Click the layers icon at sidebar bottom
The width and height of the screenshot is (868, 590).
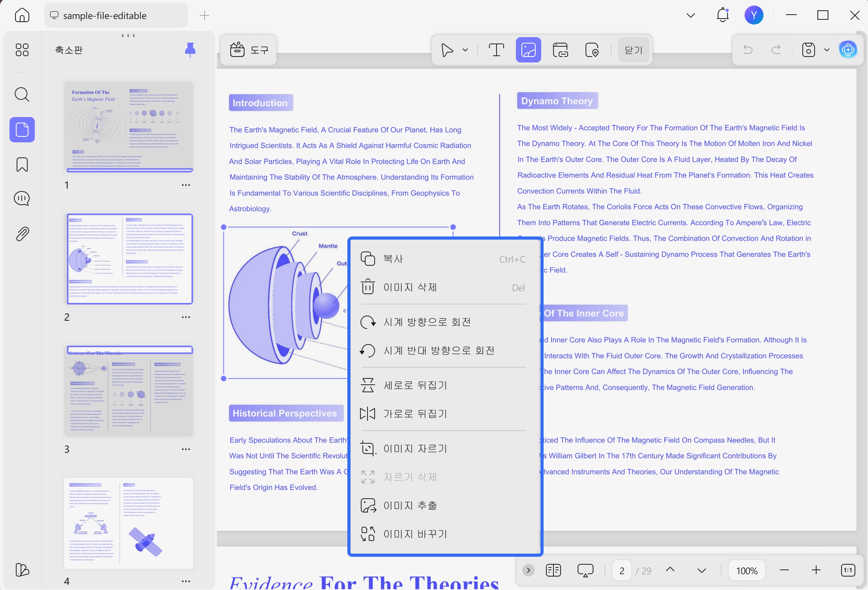click(22, 570)
